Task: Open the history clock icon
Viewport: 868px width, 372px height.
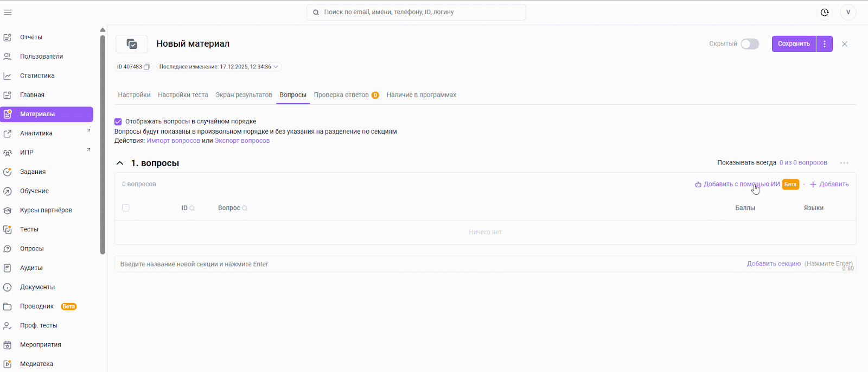Action: pyautogui.click(x=825, y=12)
